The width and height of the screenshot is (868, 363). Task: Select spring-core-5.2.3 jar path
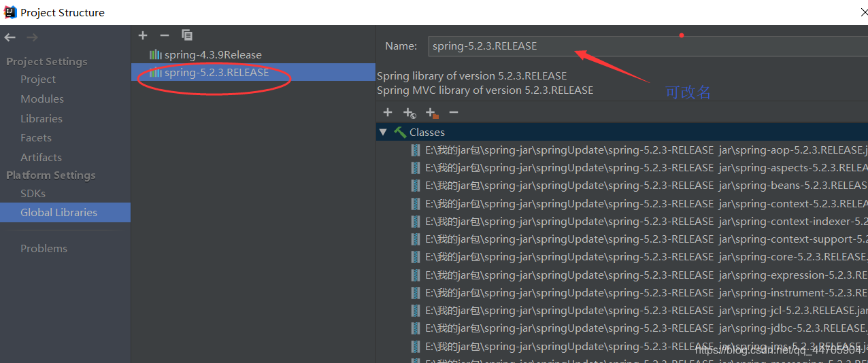646,257
